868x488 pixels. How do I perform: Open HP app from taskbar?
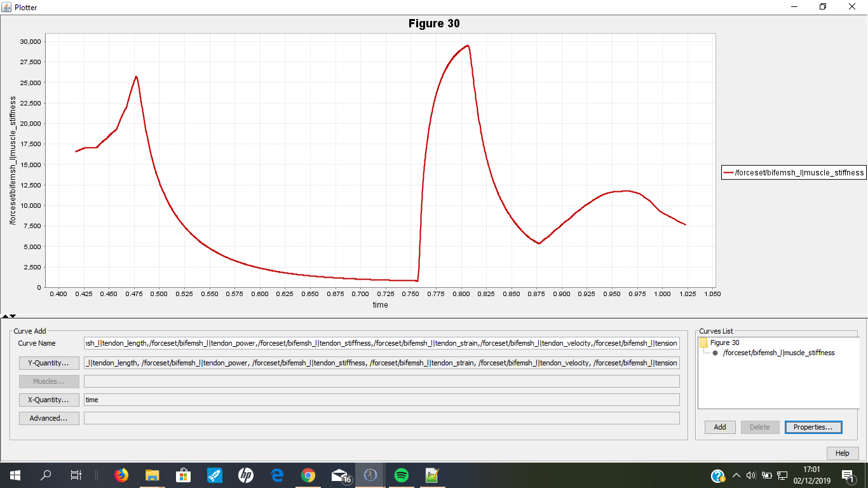tap(245, 475)
